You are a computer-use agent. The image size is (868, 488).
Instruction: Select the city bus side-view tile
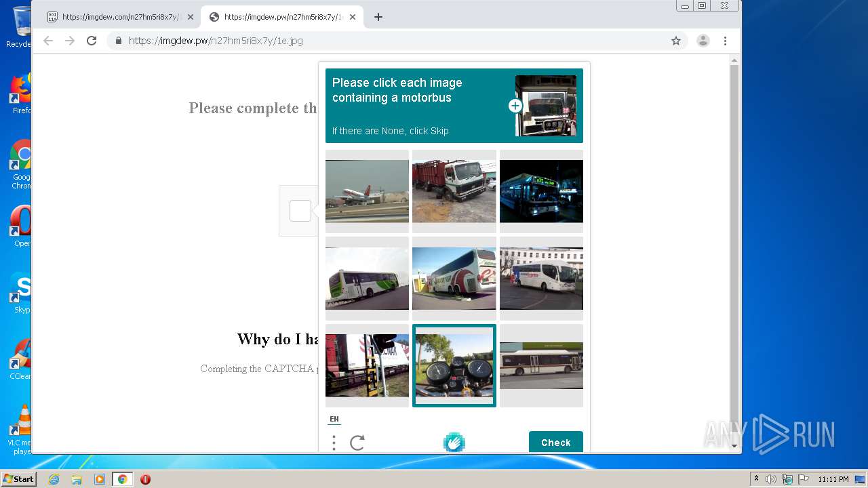[x=541, y=365]
